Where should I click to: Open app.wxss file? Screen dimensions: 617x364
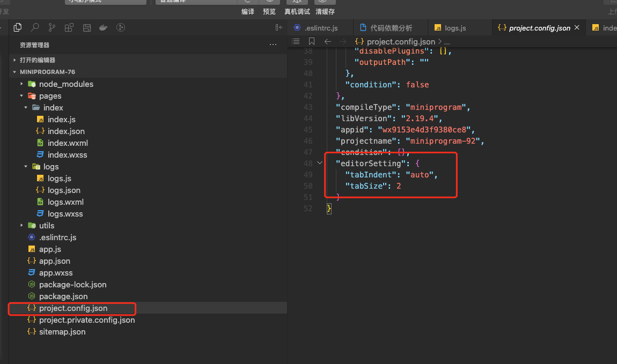click(x=55, y=273)
